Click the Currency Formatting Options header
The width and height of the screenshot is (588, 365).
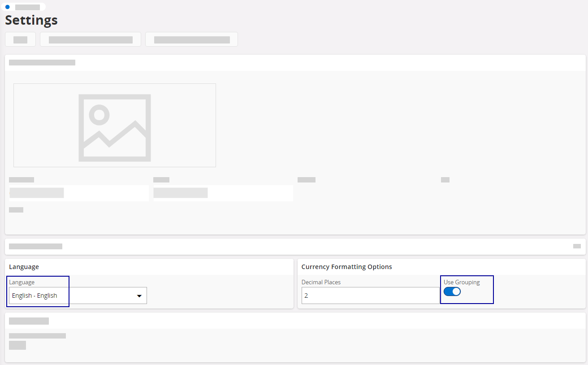(346, 267)
